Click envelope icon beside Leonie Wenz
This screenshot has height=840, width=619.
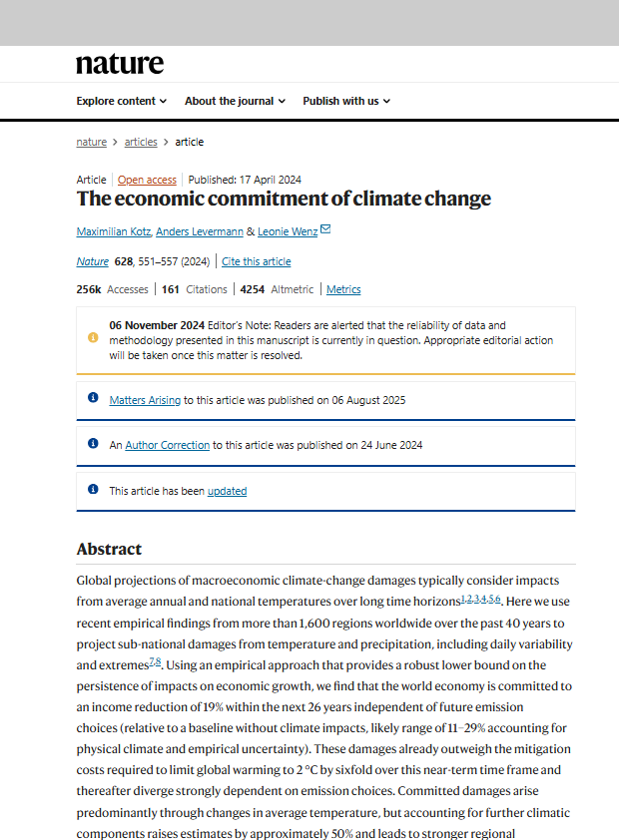tap(325, 230)
